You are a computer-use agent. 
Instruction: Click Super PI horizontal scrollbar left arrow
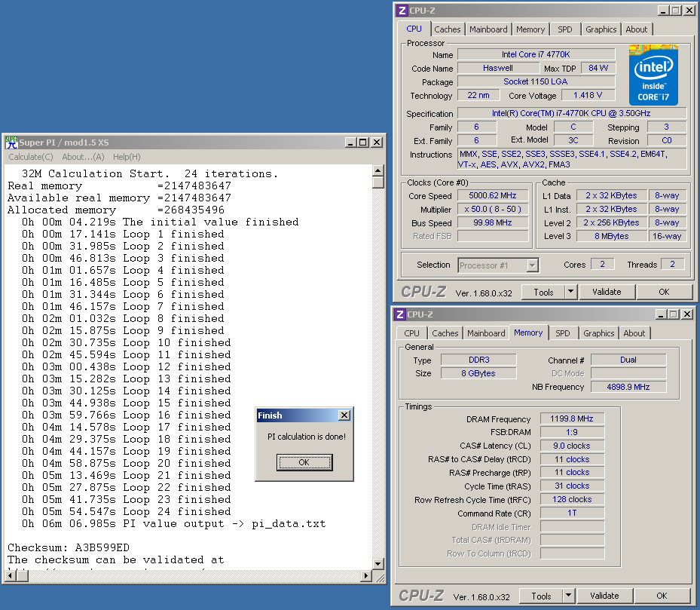pos(11,576)
